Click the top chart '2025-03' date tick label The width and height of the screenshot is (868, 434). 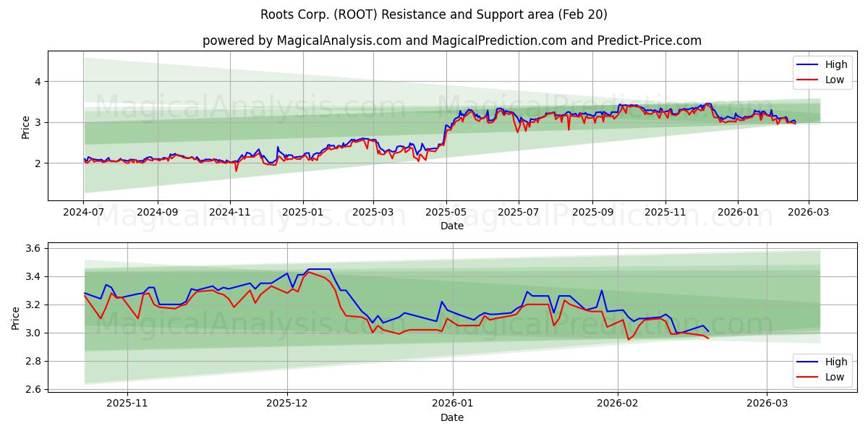click(x=373, y=213)
